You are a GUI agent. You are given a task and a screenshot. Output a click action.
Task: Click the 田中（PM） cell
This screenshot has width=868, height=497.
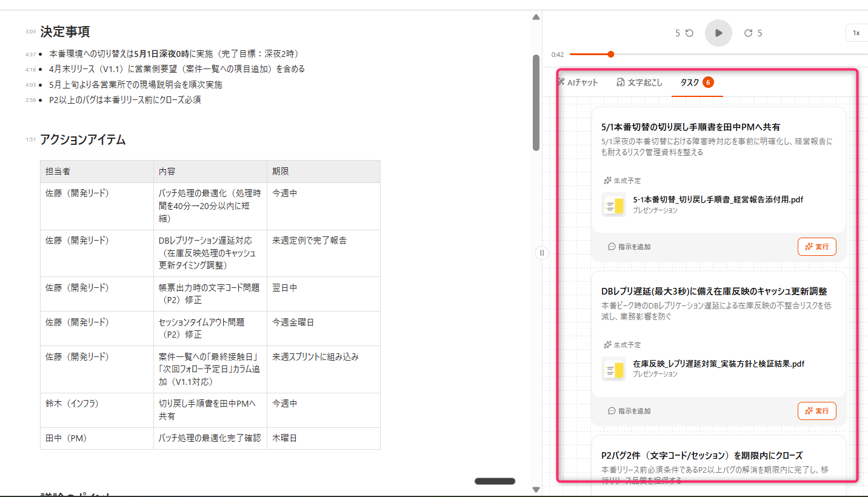(97, 438)
